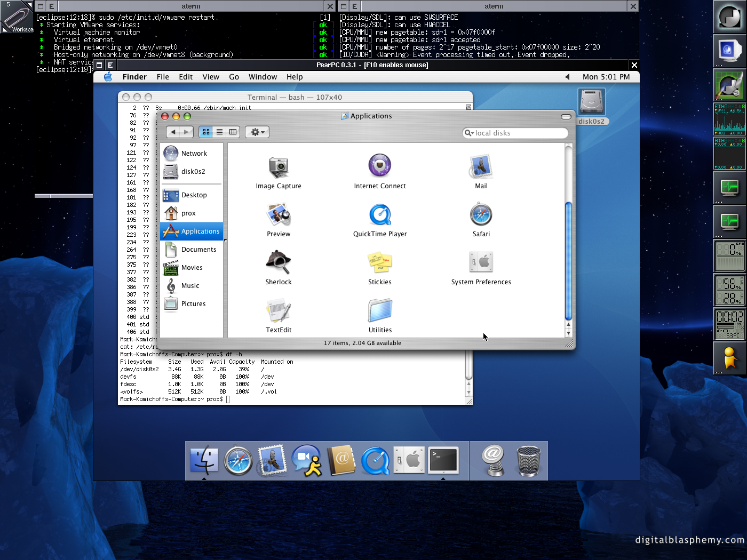Viewport: 747px width, 560px height.
Task: Click the right aterm window title
Action: coord(494,6)
